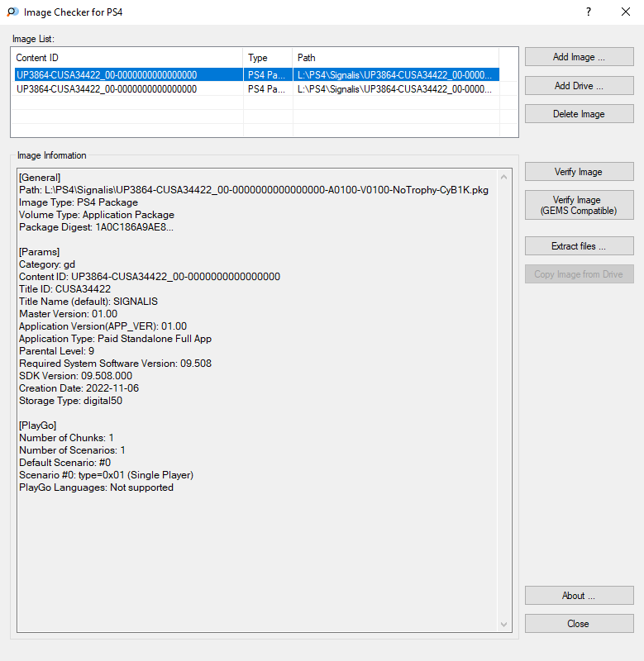Viewport: 644px width, 661px height.
Task: Click the Path line ending in CyB1K.pkg
Action: pos(254,190)
